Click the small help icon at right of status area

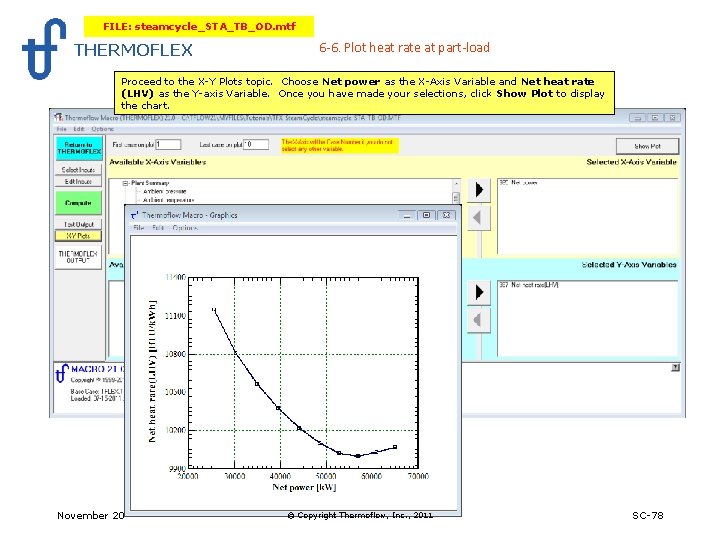click(675, 367)
